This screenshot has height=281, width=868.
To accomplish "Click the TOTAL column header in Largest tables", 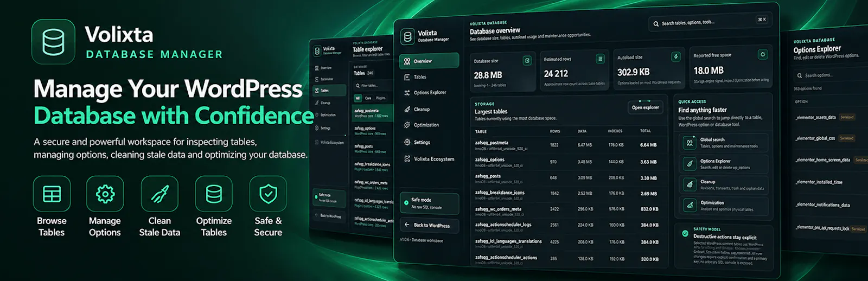I will tap(646, 131).
